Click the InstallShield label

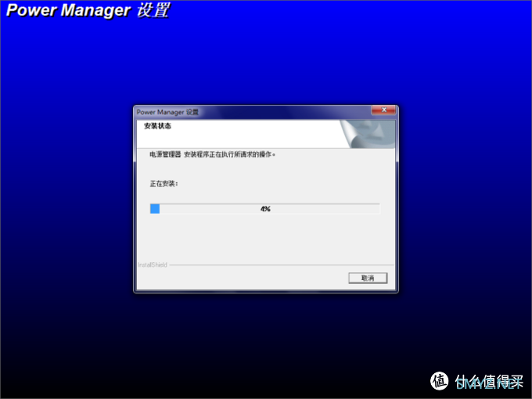[153, 264]
